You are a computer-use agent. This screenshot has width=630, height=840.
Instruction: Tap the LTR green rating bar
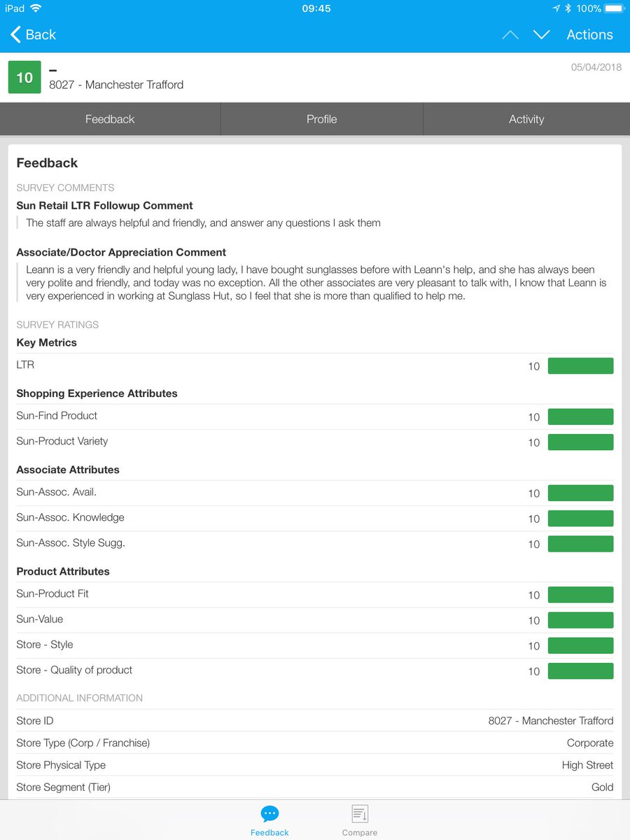(x=580, y=365)
